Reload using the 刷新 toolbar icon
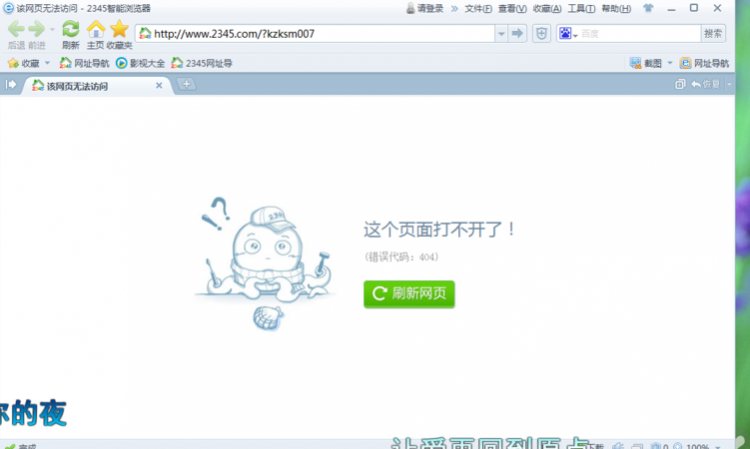 (71, 30)
